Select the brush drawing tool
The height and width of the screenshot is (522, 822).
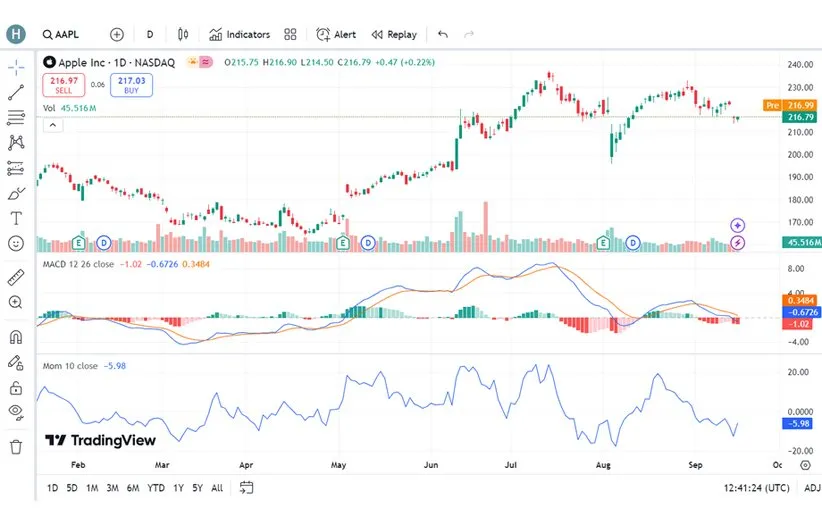[x=16, y=193]
